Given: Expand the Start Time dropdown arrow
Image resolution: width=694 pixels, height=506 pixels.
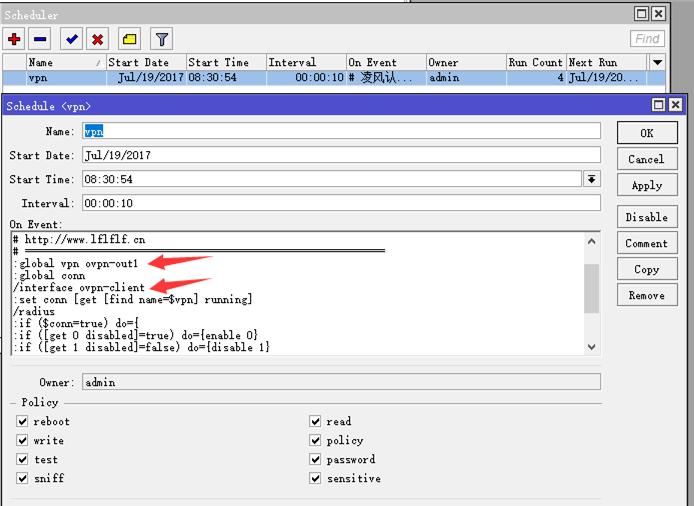Looking at the screenshot, I should click(x=592, y=179).
